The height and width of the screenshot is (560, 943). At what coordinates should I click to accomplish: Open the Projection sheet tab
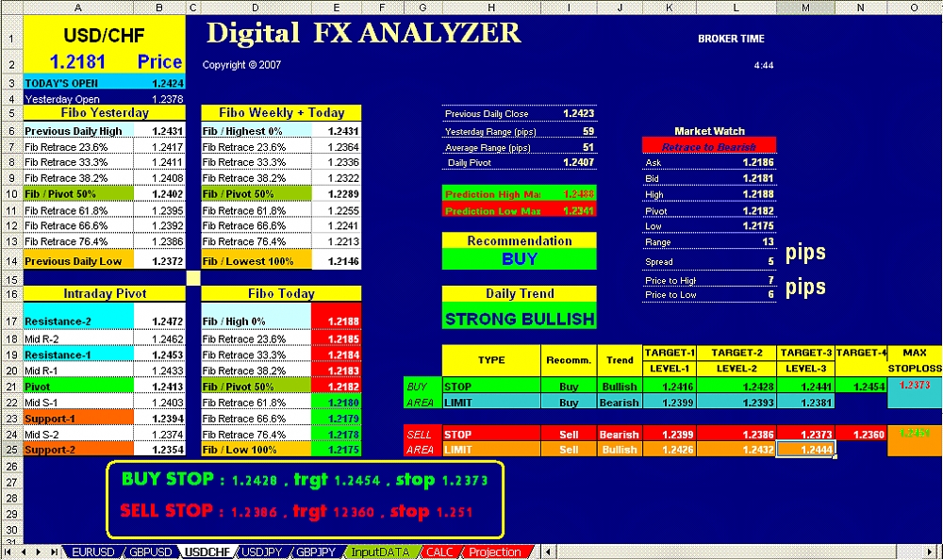click(x=495, y=552)
